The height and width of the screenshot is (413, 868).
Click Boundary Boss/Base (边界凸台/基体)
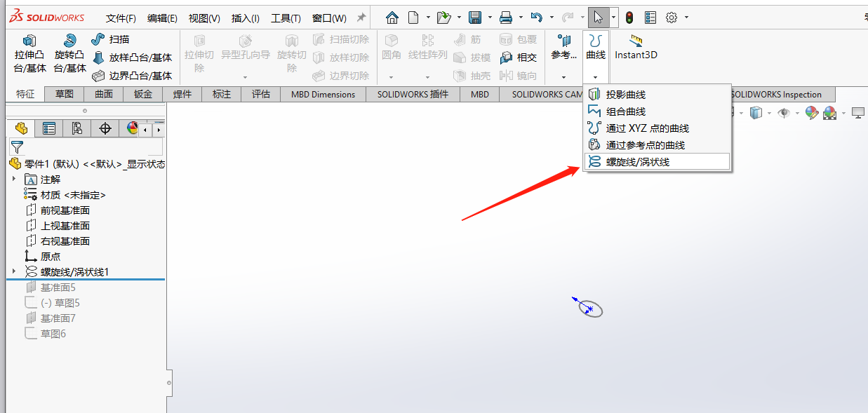pyautogui.click(x=133, y=76)
